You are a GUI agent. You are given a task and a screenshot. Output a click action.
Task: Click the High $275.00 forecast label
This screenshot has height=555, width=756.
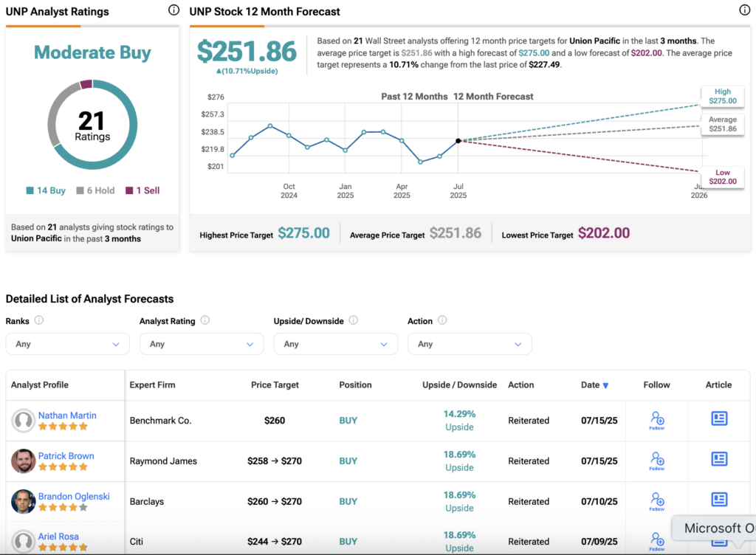(x=722, y=96)
